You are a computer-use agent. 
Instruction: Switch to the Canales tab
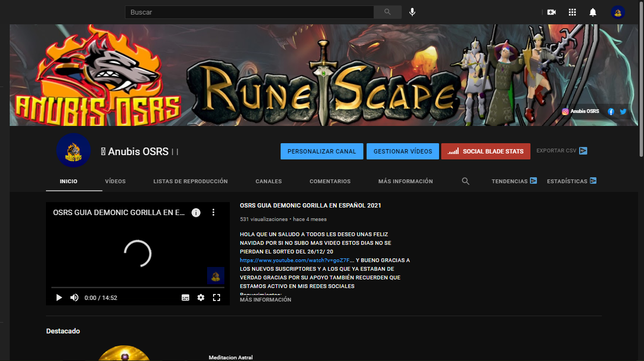[269, 181]
